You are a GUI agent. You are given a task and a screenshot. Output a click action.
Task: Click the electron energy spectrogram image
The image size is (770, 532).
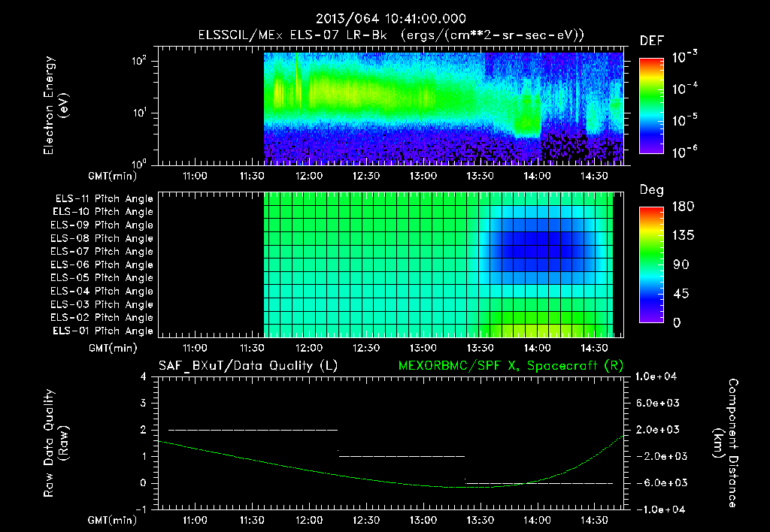pyautogui.click(x=444, y=108)
